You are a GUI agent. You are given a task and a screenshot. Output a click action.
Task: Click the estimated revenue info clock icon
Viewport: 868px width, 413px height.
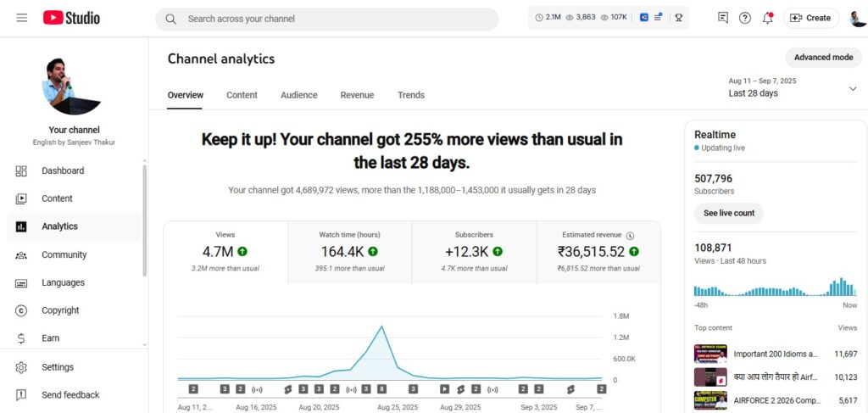click(631, 235)
